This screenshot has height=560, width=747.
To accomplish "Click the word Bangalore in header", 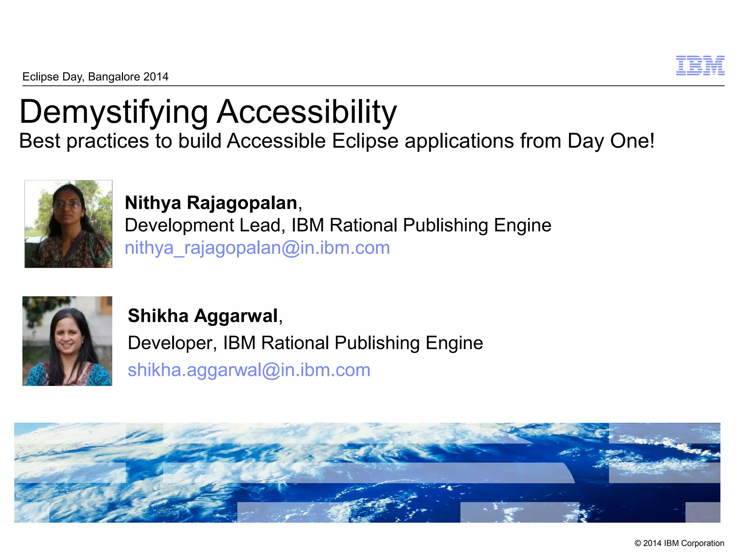I will (114, 77).
